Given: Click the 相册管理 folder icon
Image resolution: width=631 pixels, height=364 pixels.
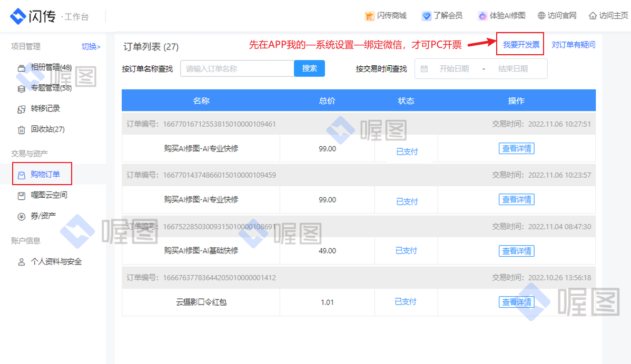Looking at the screenshot, I should [21, 68].
